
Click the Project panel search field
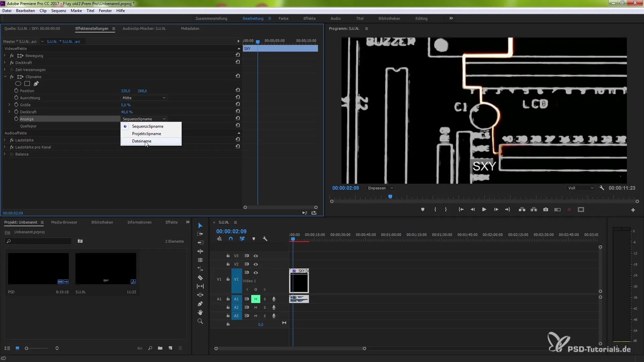(38, 241)
